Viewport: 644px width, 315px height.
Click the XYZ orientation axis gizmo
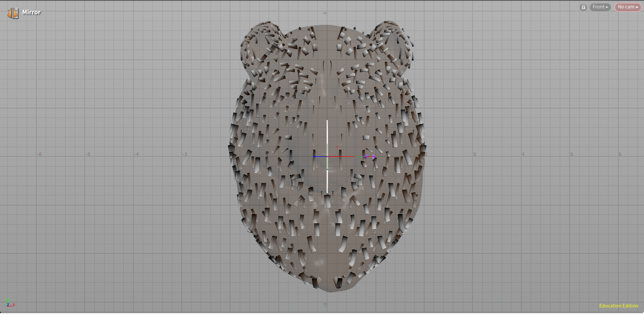(x=10, y=303)
